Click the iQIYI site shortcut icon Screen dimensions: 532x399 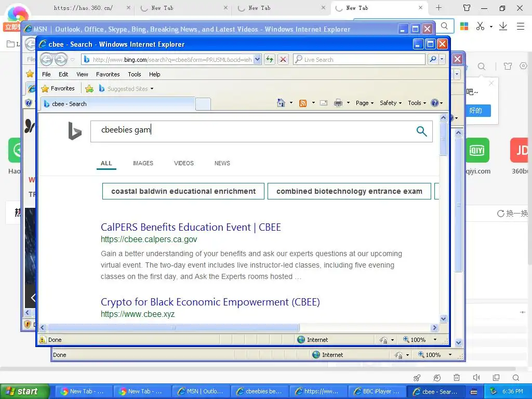point(478,150)
